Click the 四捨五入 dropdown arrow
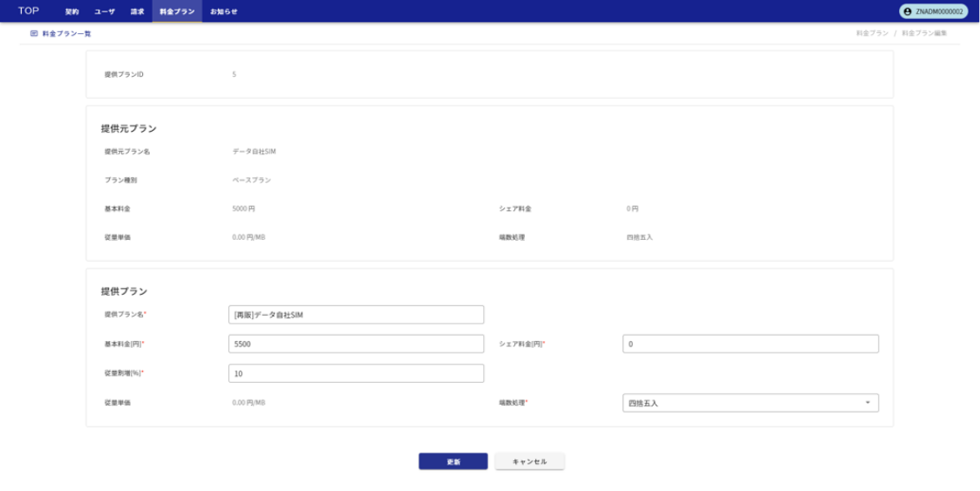Image resolution: width=980 pixels, height=491 pixels. [868, 403]
